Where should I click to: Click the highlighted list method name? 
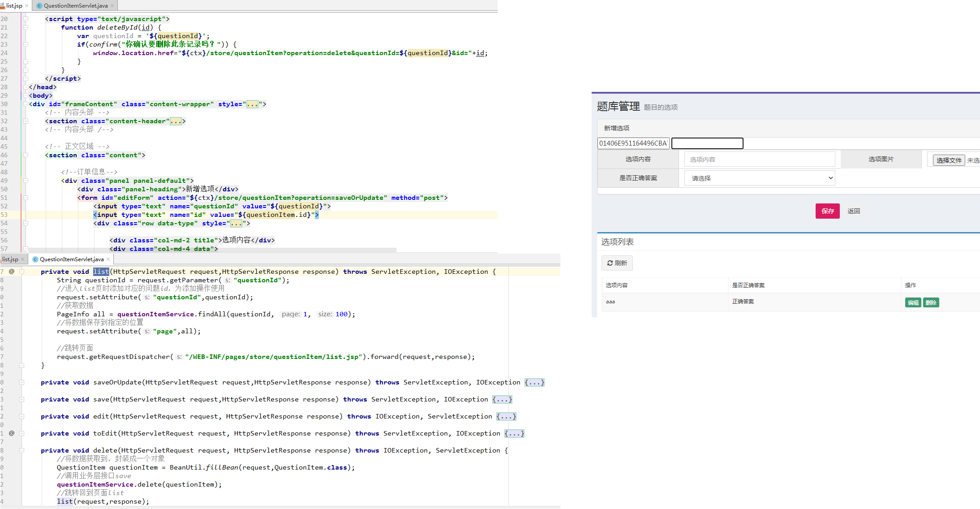(101, 272)
